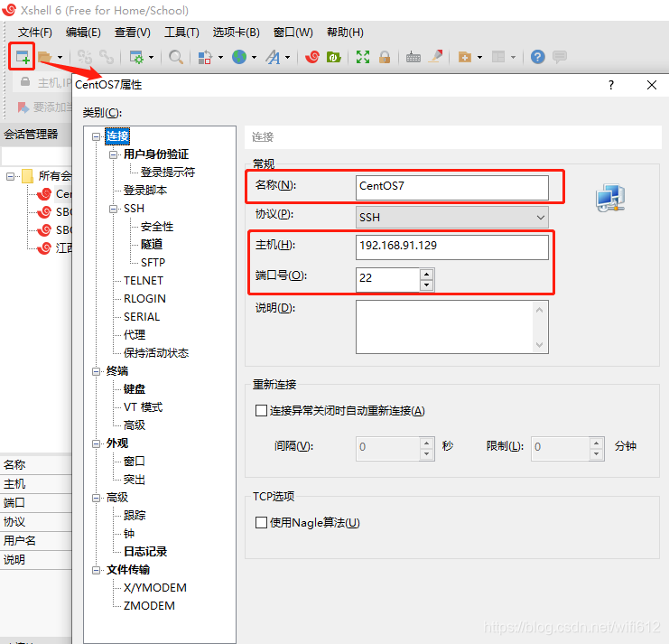The image size is (669, 644).
Task: Enable 连接异常关闭时自动重新连接 checkbox
Action: [261, 411]
